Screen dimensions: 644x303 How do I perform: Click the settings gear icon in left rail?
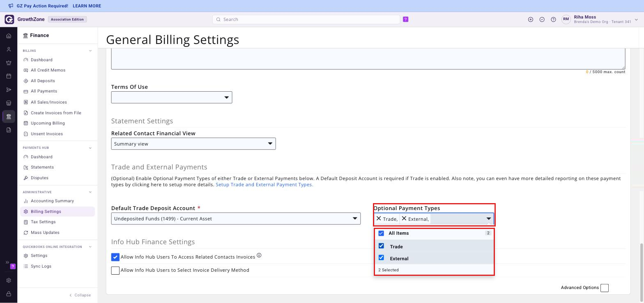(x=9, y=280)
